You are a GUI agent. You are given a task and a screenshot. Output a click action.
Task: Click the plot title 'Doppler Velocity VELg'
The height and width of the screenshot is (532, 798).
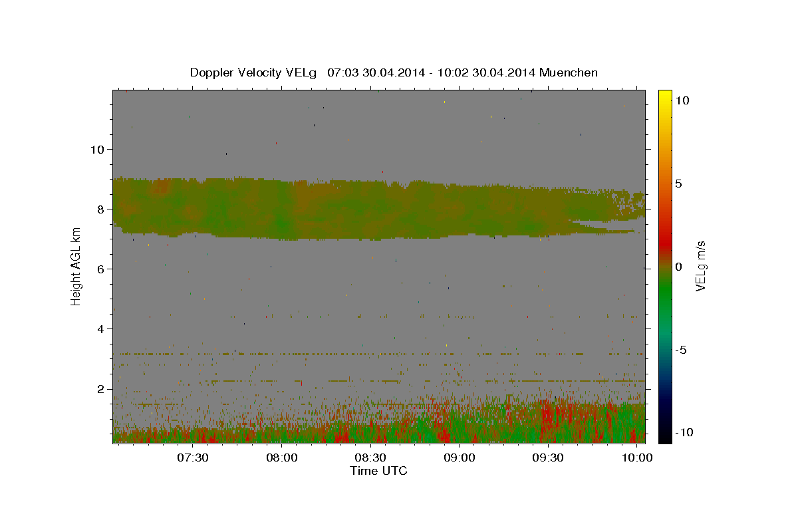point(255,72)
